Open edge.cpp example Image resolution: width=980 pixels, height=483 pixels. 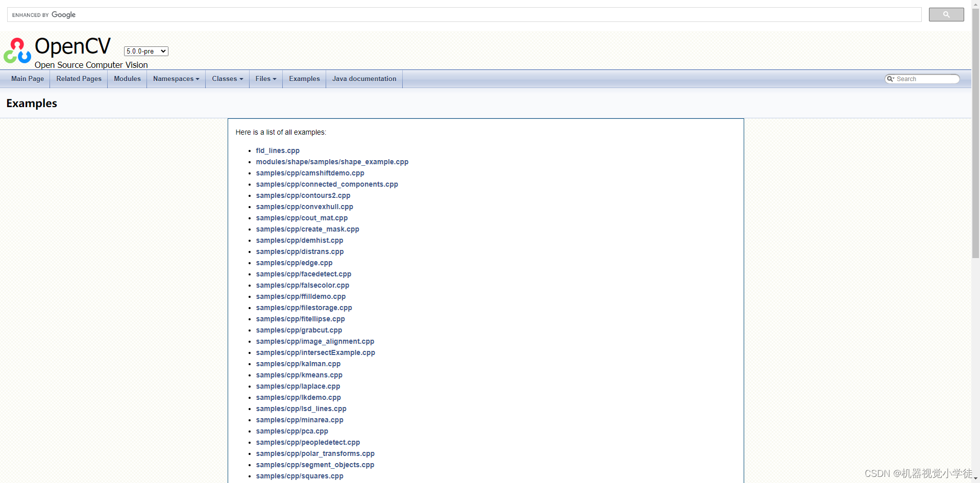295,263
